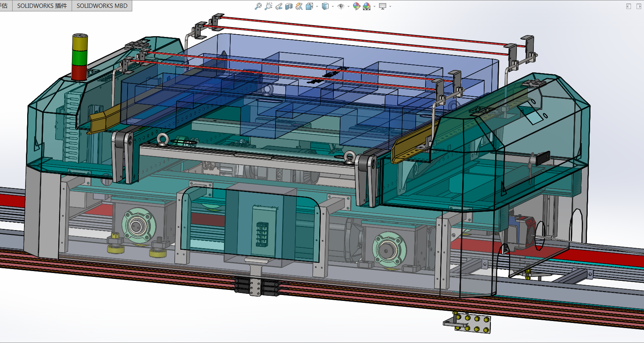Toggle the Hide/Show Items eye icon

pyautogui.click(x=341, y=6)
